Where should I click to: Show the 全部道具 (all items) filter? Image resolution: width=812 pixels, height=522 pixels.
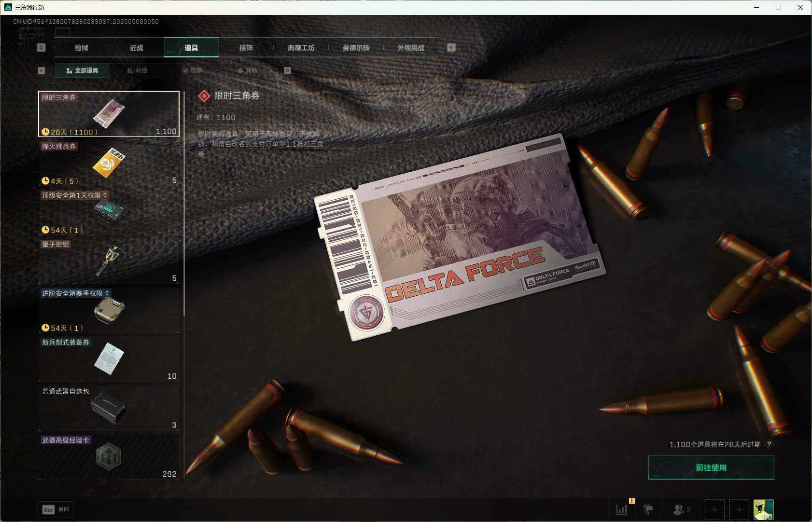click(82, 70)
